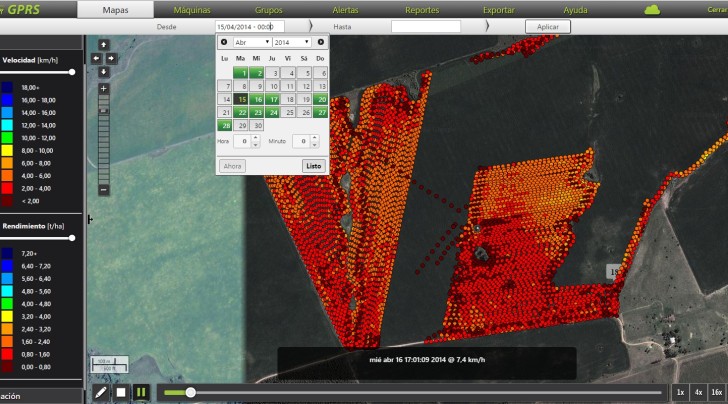Open the Reportes menu
Image resolution: width=728 pixels, height=404 pixels.
click(x=422, y=10)
